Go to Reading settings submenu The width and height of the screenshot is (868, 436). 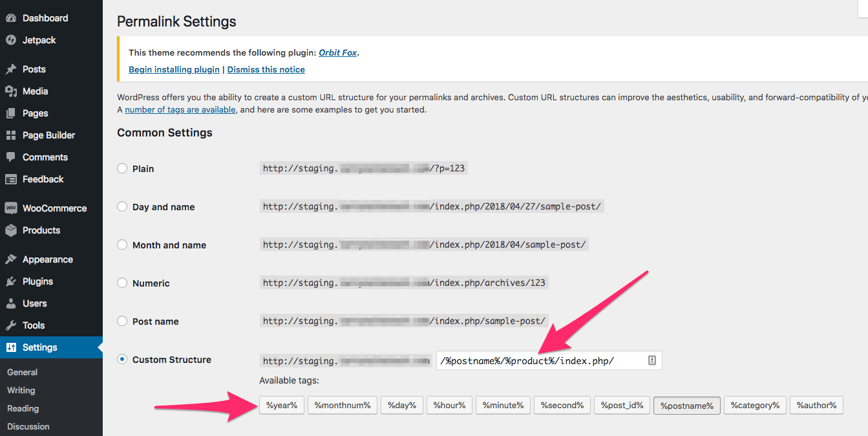23,408
